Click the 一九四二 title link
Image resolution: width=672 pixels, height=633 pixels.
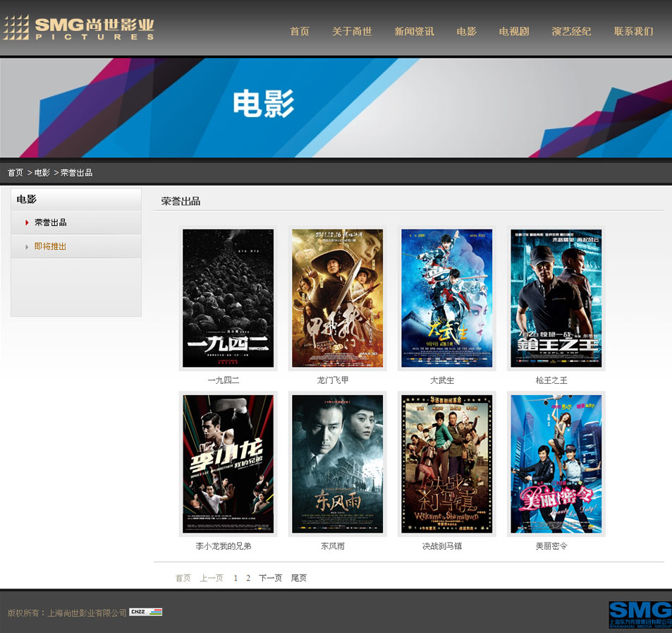point(224,380)
